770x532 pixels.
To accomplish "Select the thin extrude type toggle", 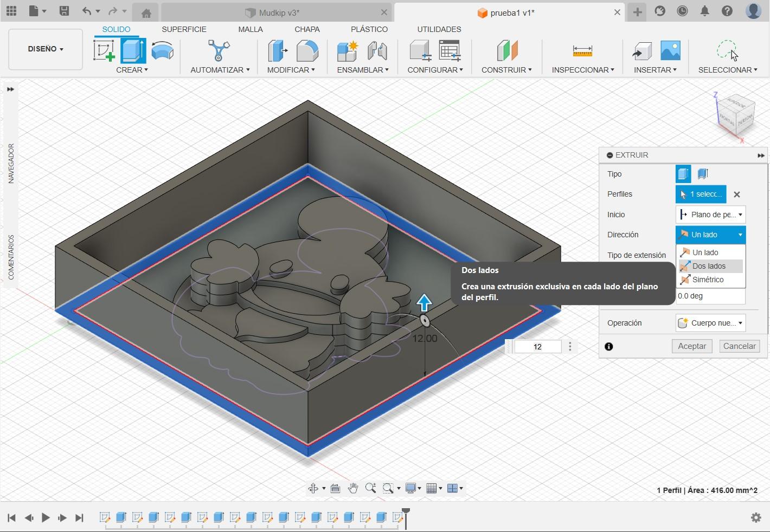I will (x=703, y=174).
